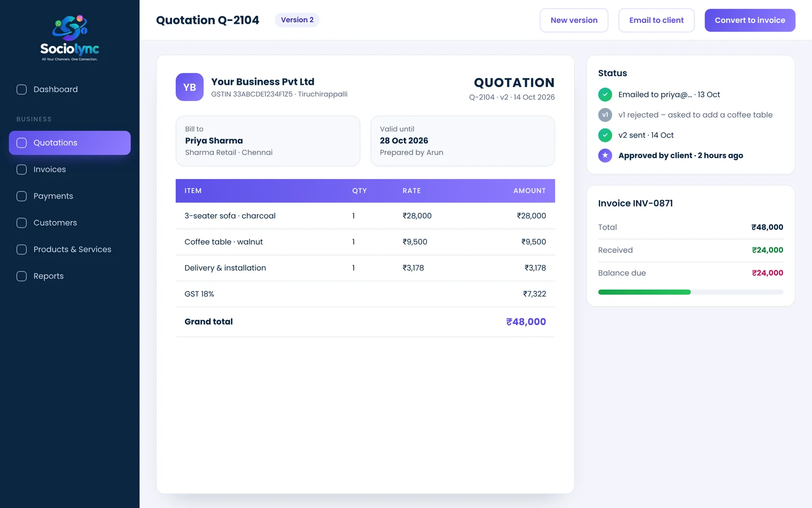Click the 'Delivery & installation' item
The image size is (812, 508).
click(x=225, y=268)
